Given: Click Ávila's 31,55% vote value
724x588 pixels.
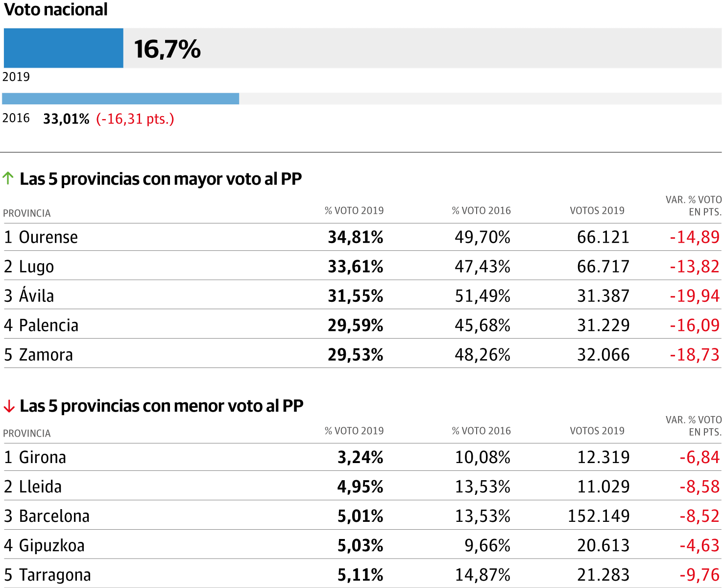Looking at the screenshot, I should coord(355,296).
